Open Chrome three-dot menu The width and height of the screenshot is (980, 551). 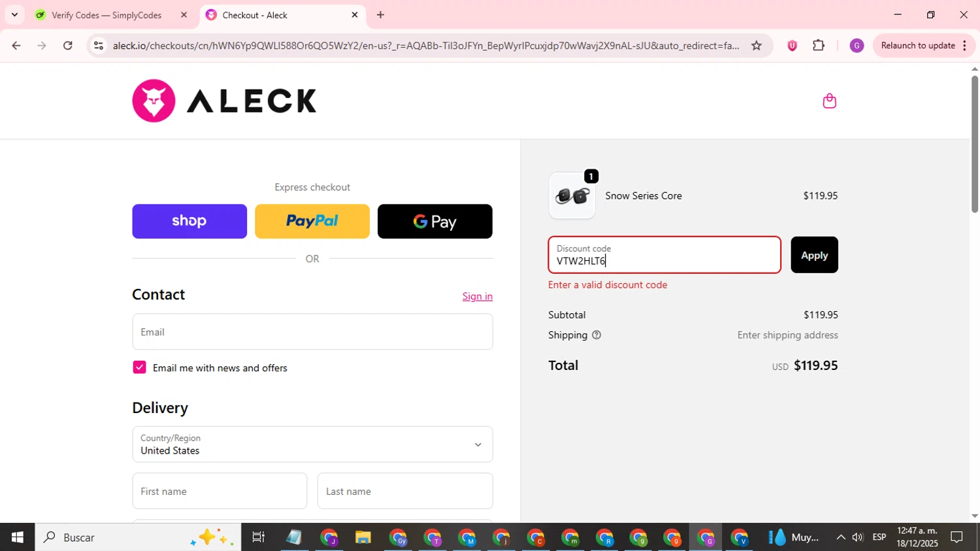pos(965,46)
